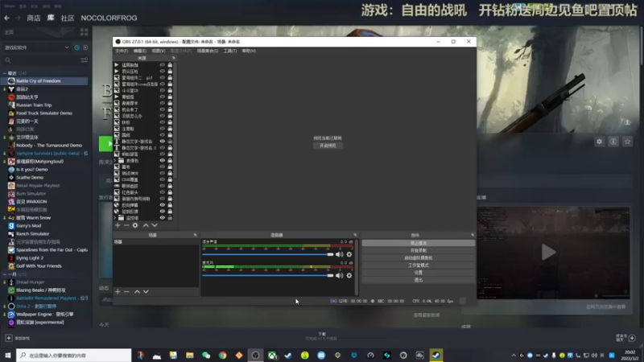The height and width of the screenshot is (362, 644).
Task: Click 开始录制 button in OBS controls
Action: point(418,250)
